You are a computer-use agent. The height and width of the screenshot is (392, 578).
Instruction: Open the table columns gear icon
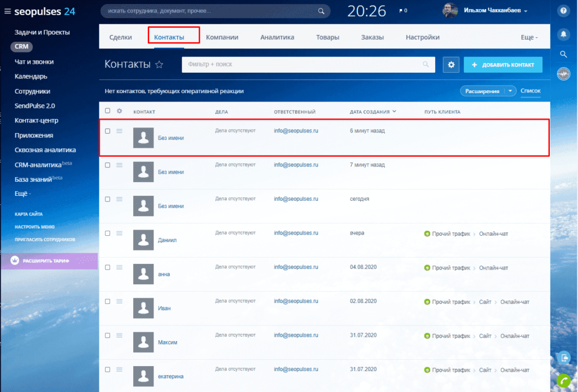119,111
